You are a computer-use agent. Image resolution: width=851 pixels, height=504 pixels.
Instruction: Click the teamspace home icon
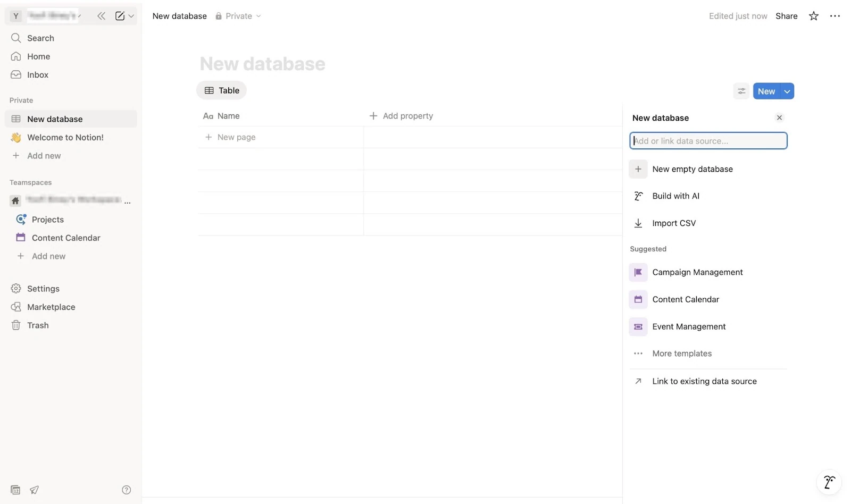(15, 200)
